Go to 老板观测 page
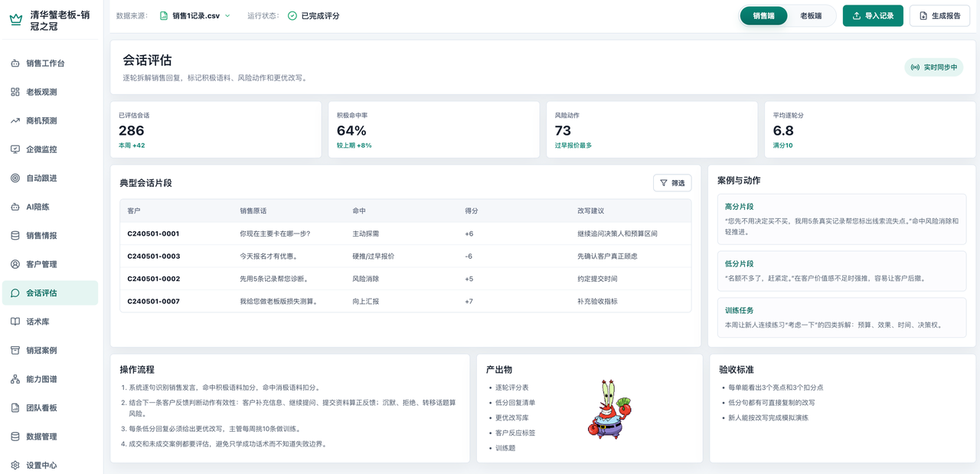The width and height of the screenshot is (980, 474). [x=50, y=92]
